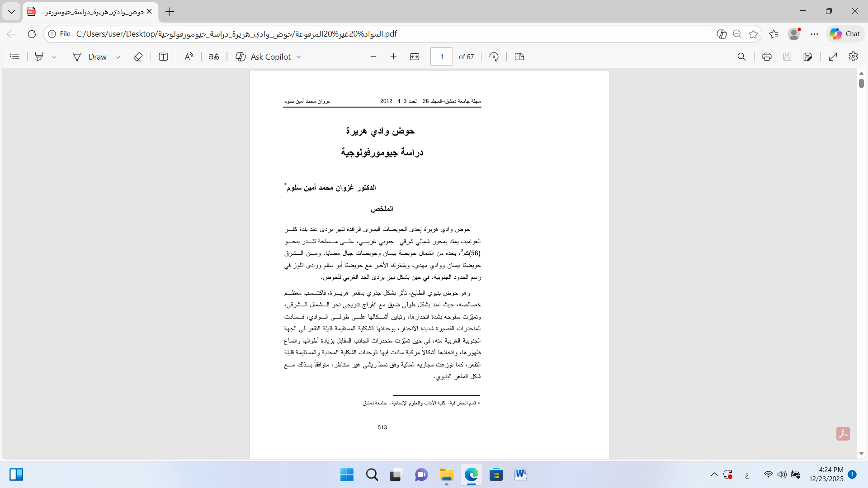Click the page number 513 text
This screenshot has height=488, width=868.
382,427
